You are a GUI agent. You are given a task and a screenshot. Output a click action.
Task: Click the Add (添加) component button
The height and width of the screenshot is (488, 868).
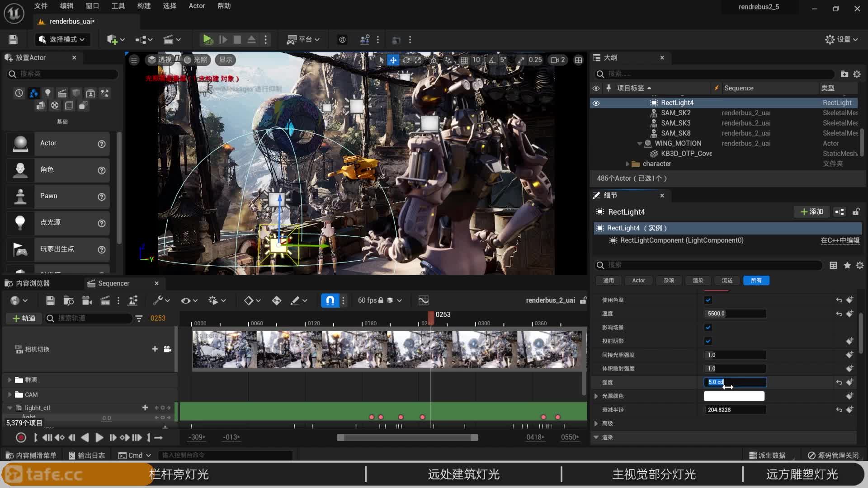[x=811, y=211]
